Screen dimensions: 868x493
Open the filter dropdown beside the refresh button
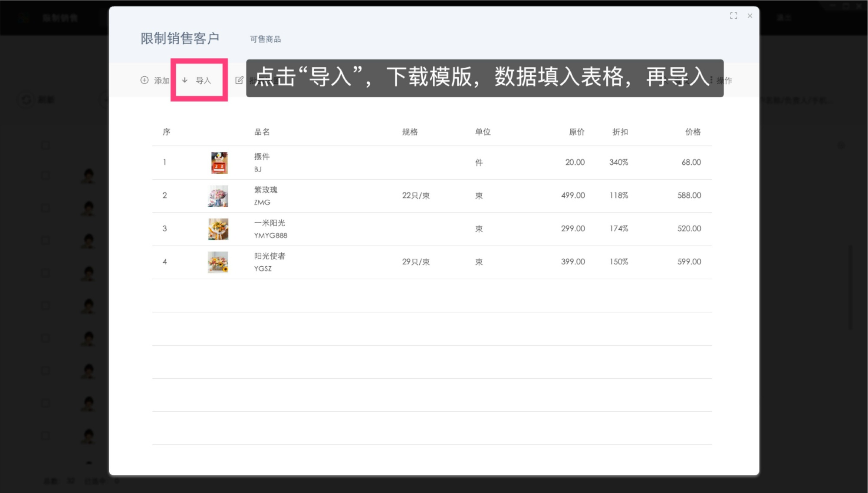104,99
